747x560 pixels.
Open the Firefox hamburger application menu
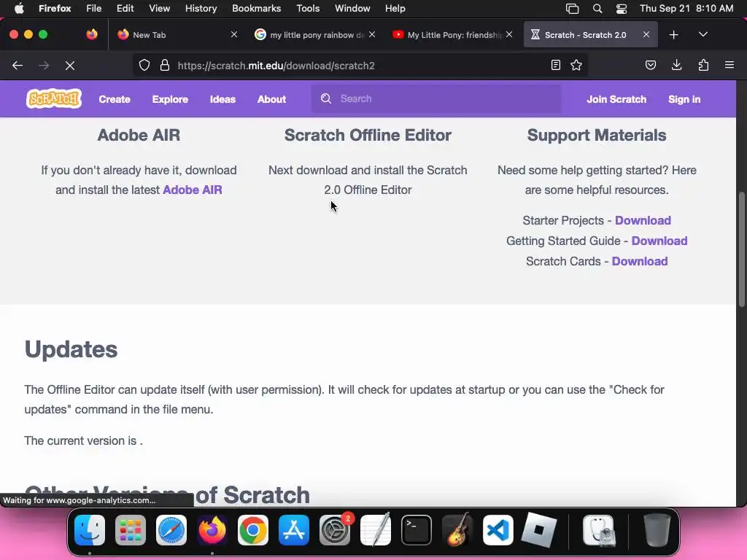pos(729,65)
